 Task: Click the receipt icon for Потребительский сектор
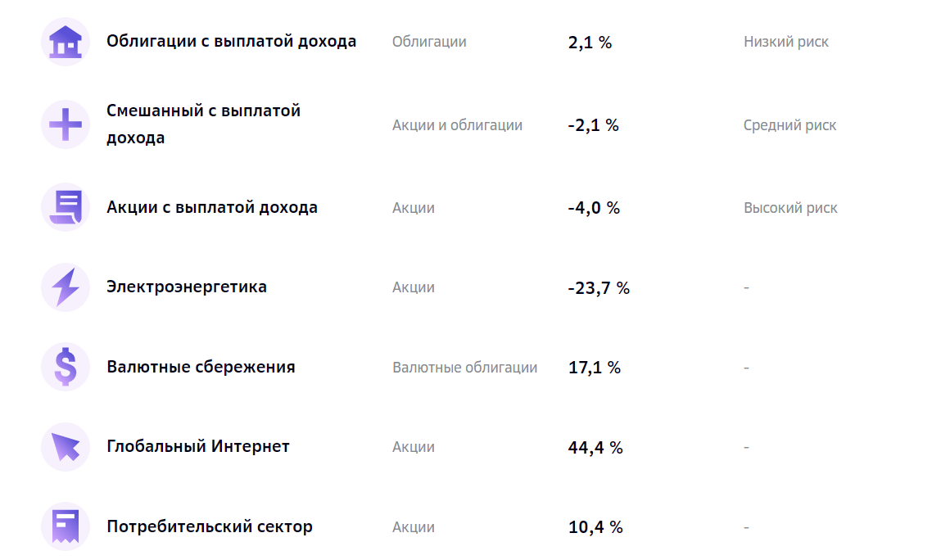click(66, 526)
